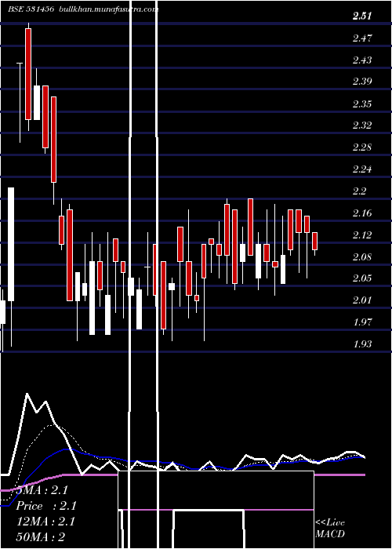Viewport: 392px width, 549px height.
Task: Select the 2.24 price axis label
Action: [x=362, y=169]
